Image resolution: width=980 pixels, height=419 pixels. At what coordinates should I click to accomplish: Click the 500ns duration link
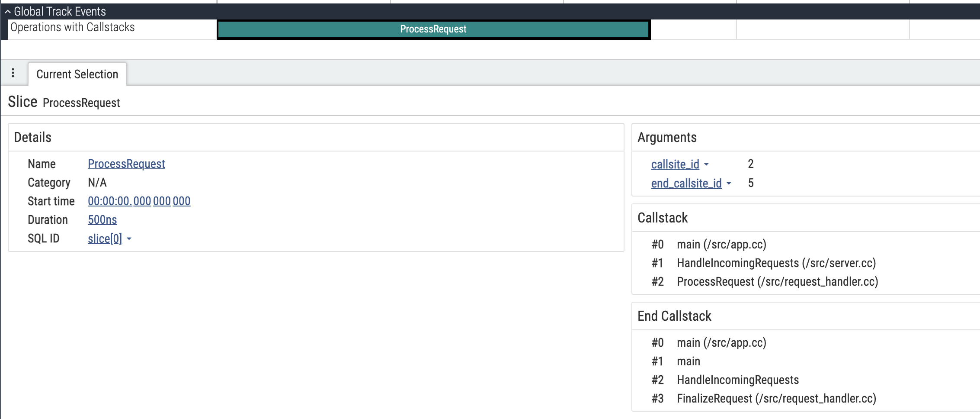pyautogui.click(x=102, y=219)
